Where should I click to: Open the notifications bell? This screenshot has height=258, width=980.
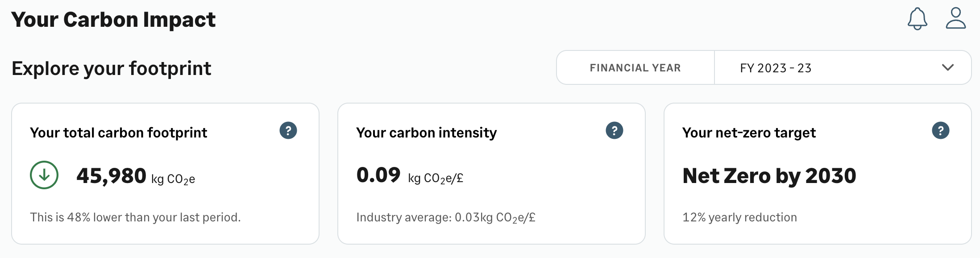917,19
